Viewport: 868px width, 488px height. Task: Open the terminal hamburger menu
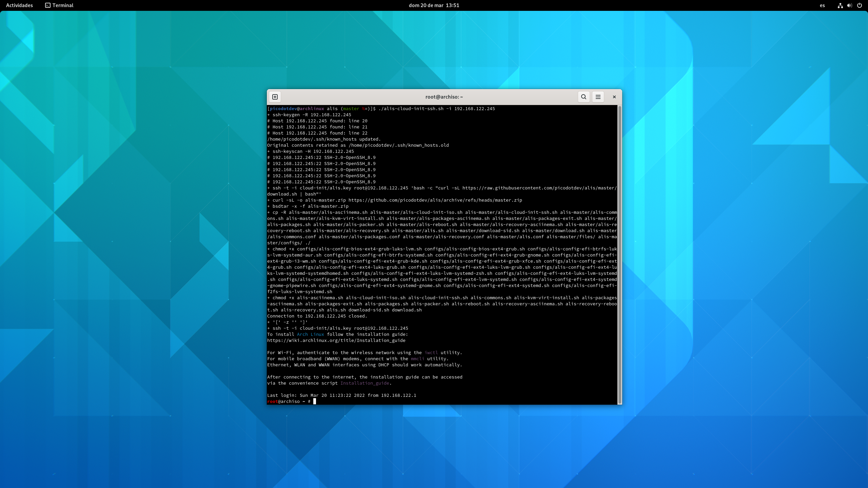click(598, 97)
